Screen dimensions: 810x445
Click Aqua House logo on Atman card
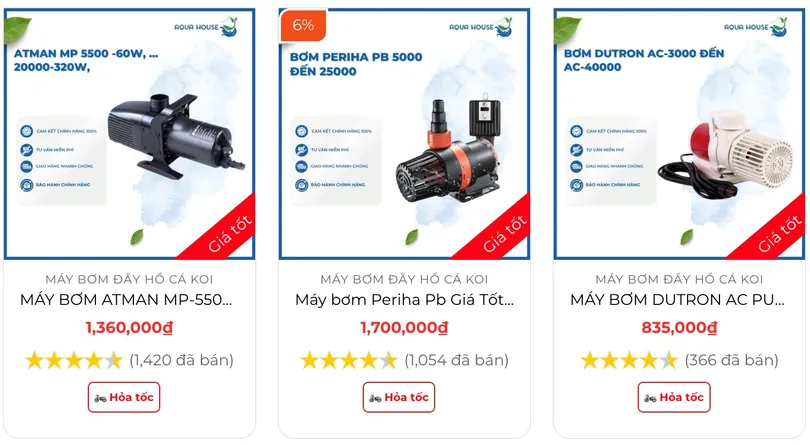(x=207, y=27)
